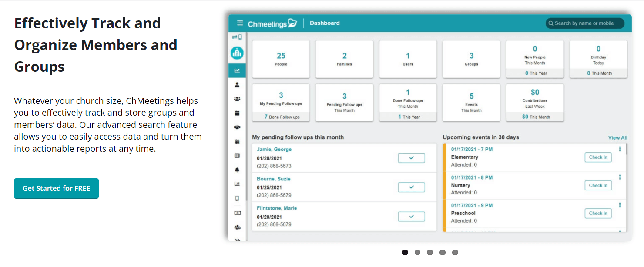Open the kebab menu for Preschool event
Image resolution: width=644 pixels, height=267 pixels.
(x=620, y=205)
